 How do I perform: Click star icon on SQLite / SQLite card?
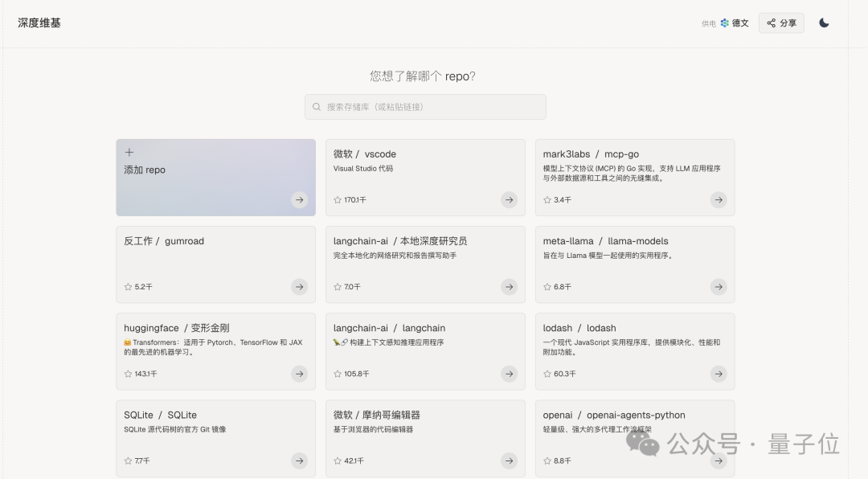pyautogui.click(x=128, y=461)
